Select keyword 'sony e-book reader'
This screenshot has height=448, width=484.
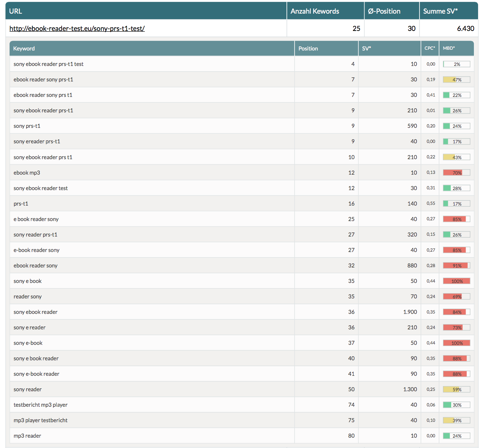coord(36,374)
